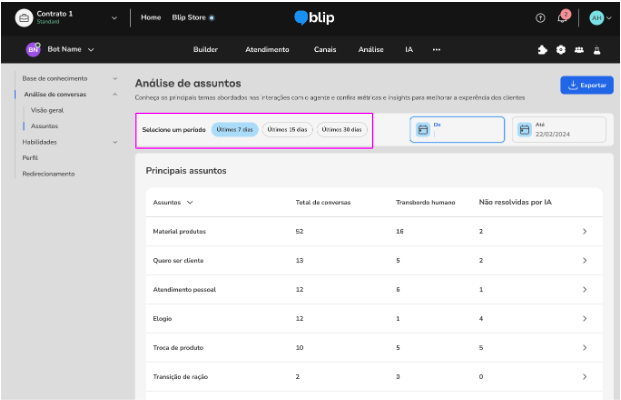Open the AH user avatar menu
The height and width of the screenshot is (400, 621).
pos(596,18)
